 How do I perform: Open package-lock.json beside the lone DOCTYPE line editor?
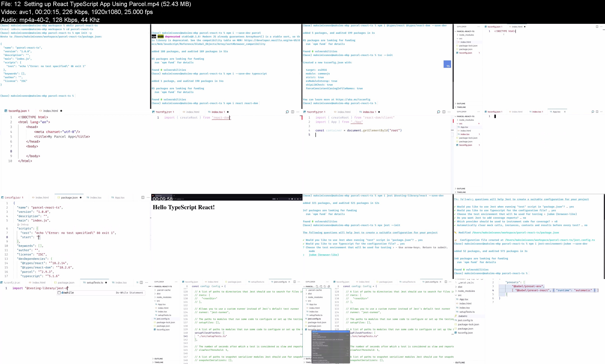coord(468,46)
